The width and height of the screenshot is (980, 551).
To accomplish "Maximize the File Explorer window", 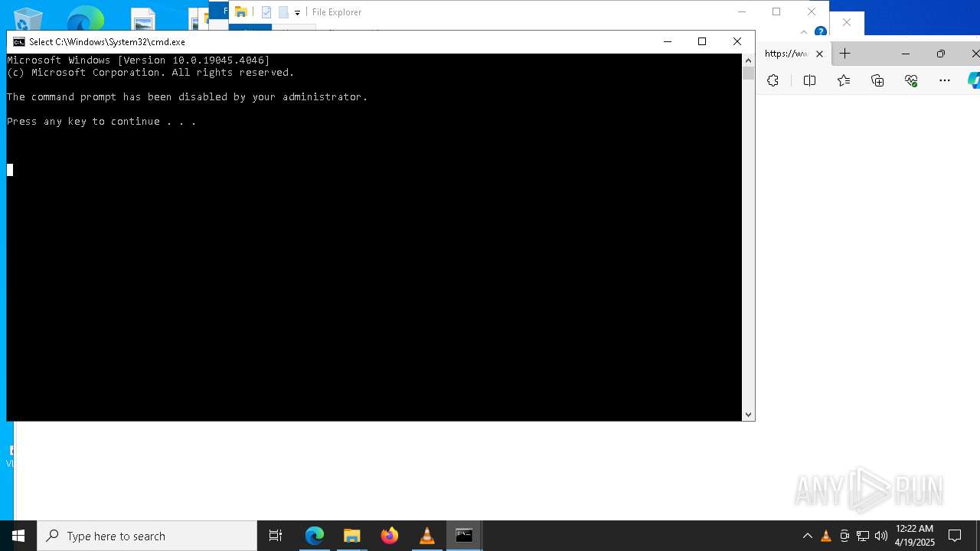I will coord(776,11).
